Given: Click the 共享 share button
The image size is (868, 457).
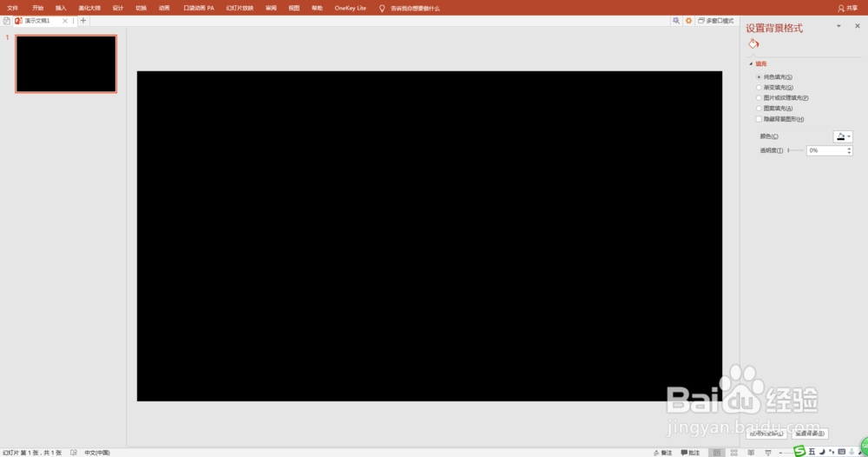Looking at the screenshot, I should 847,9.
